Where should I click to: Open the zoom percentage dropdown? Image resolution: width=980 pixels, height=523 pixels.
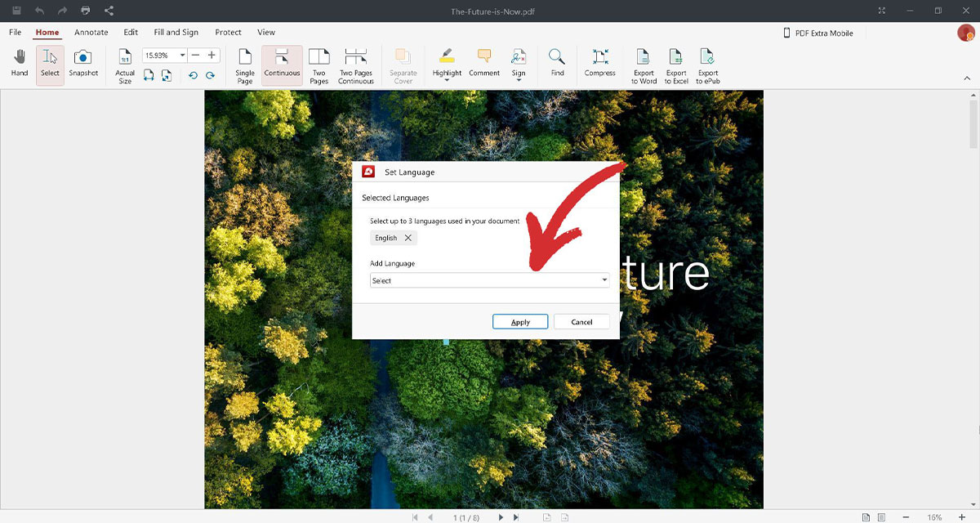coord(182,56)
